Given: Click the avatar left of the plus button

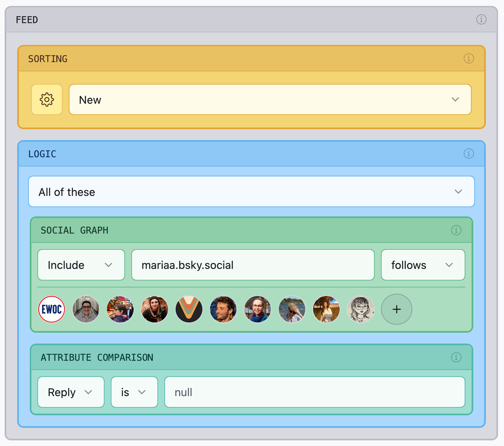Looking at the screenshot, I should 361,309.
